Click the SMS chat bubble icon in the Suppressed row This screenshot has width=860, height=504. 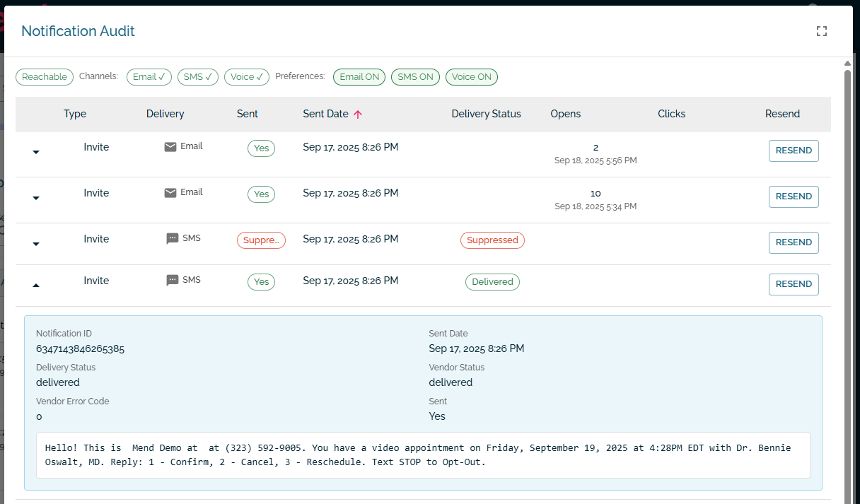pos(173,239)
